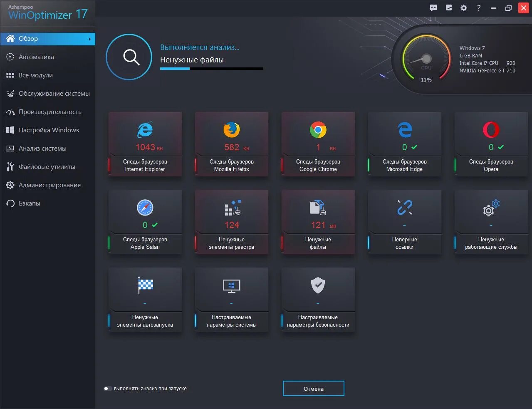Click 'Ненужные элементы реестра' label
This screenshot has height=409, width=532.
232,243
